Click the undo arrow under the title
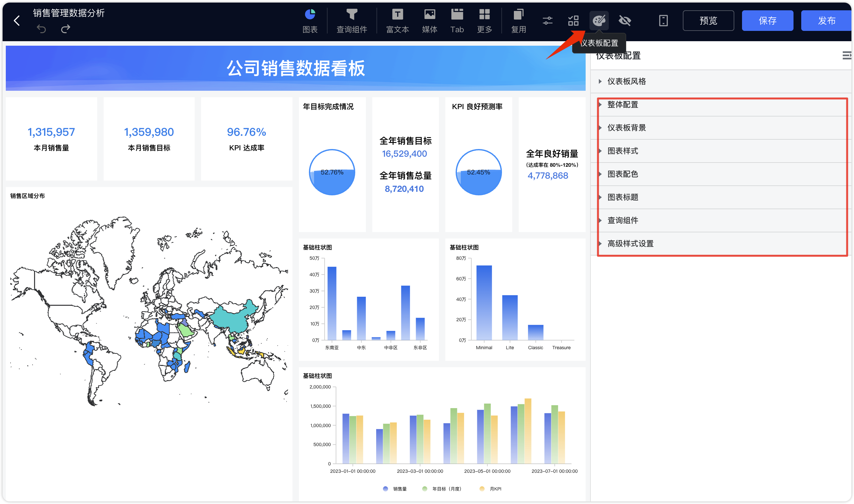Viewport: 854px width, 504px height. [42, 29]
